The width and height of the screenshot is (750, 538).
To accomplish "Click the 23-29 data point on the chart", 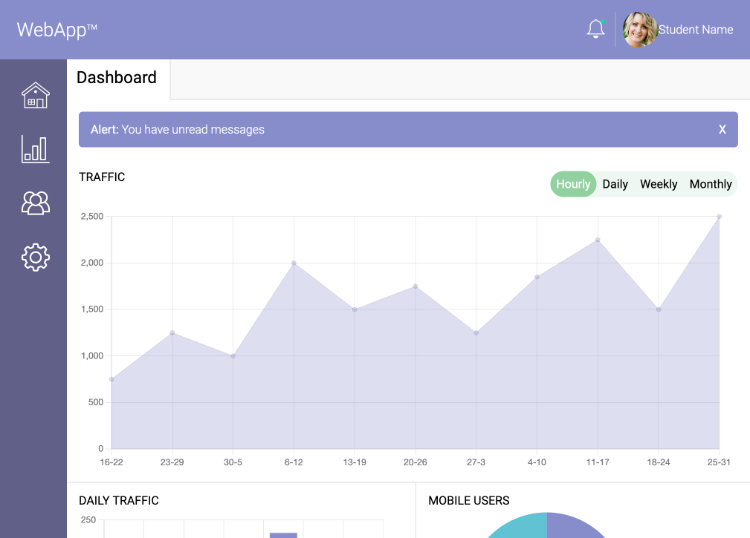I will [x=172, y=333].
